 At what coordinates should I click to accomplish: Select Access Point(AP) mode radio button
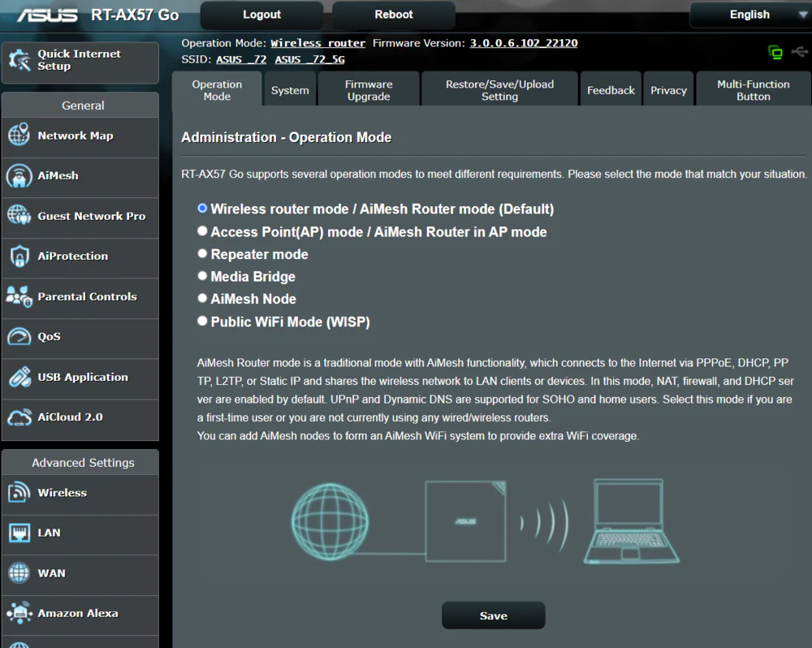click(x=202, y=231)
